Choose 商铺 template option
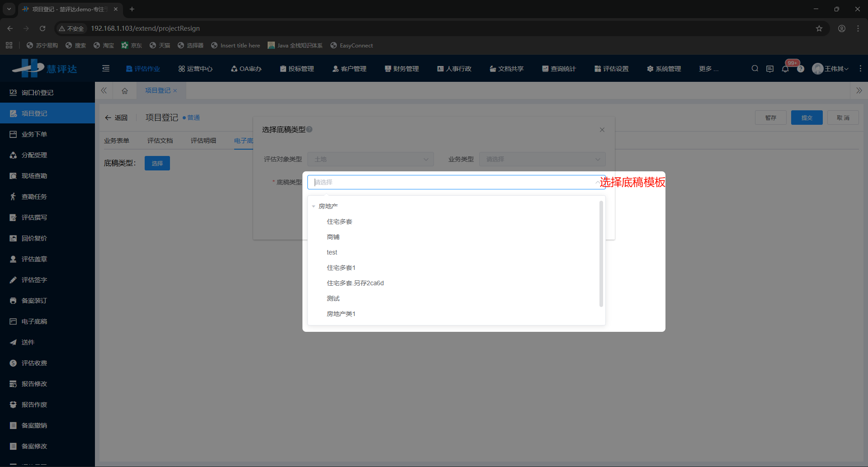Image resolution: width=868 pixels, height=467 pixels. pyautogui.click(x=333, y=237)
